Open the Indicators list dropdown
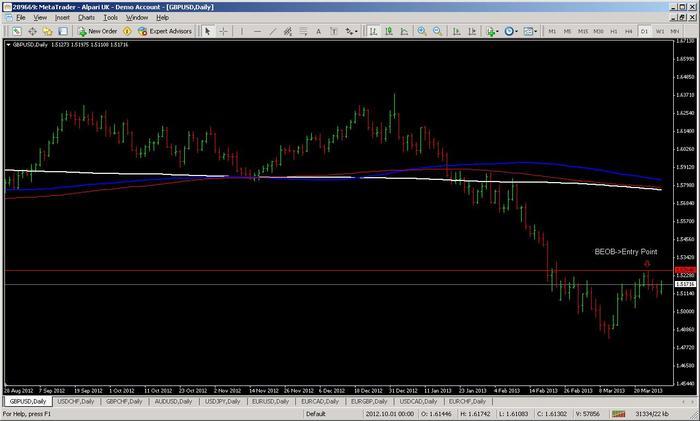The image size is (700, 421). point(492,31)
